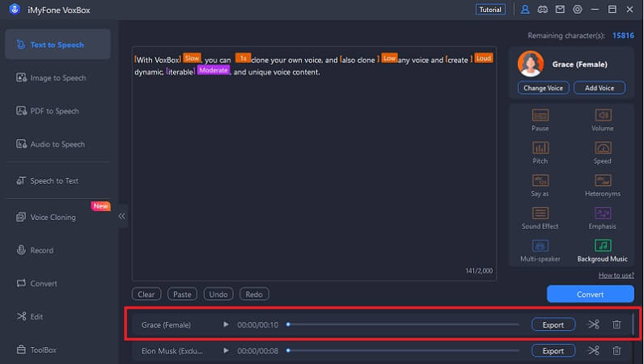Viewport: 644px width, 364px height.
Task: Open the How to use link
Action: 616,275
